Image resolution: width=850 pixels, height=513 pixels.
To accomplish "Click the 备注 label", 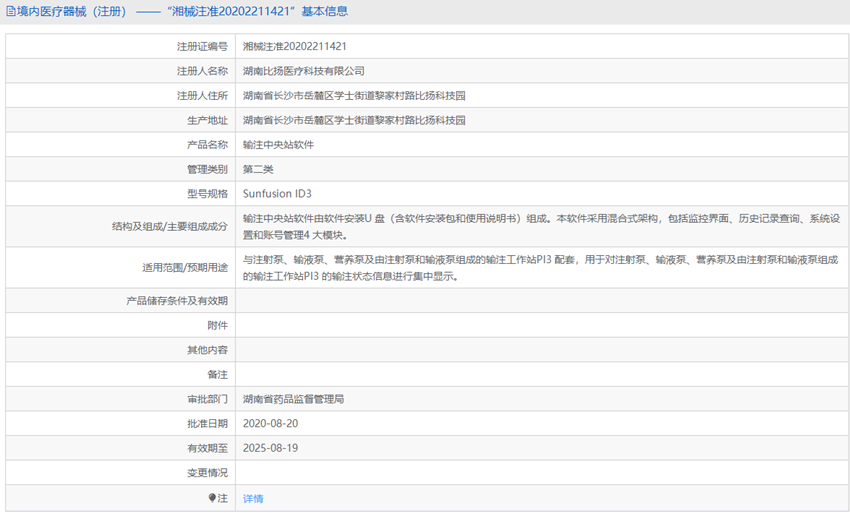I will (217, 375).
